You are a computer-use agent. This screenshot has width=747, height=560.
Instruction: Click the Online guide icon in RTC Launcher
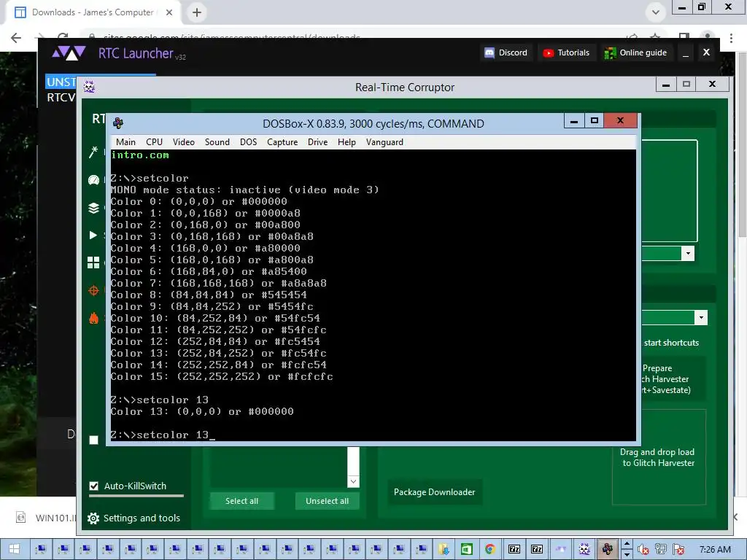pyautogui.click(x=610, y=52)
